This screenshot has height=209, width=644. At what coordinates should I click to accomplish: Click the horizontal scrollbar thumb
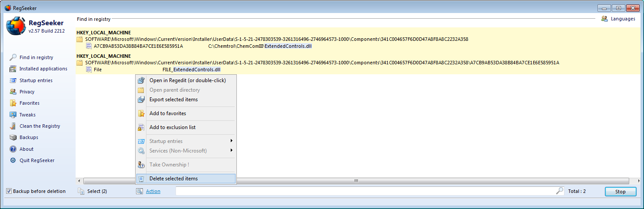click(356, 181)
